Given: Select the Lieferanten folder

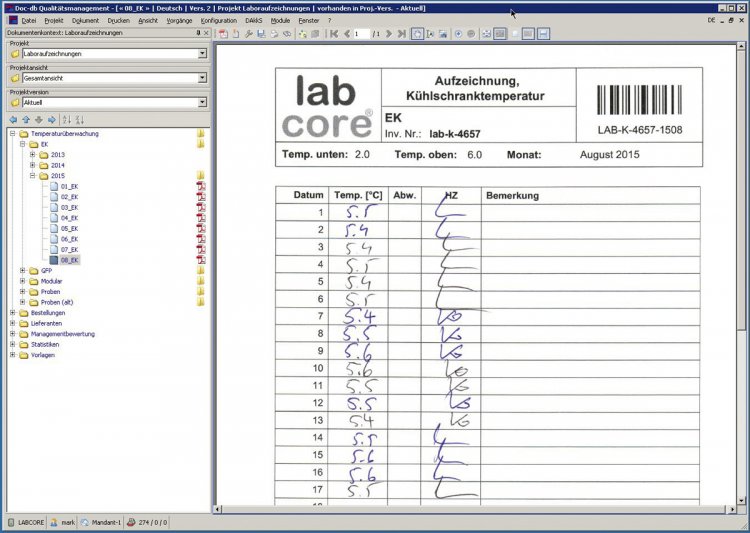Looking at the screenshot, I should tap(46, 323).
